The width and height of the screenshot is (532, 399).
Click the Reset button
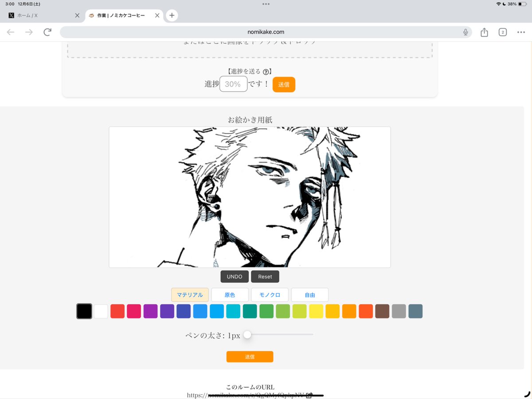[x=265, y=277]
